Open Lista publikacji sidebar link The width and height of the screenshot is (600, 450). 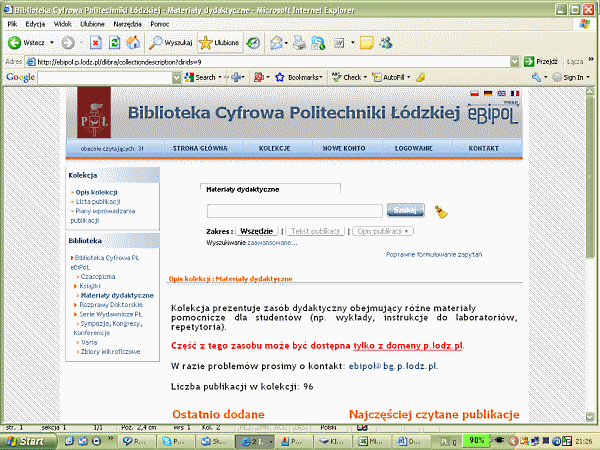pos(98,202)
